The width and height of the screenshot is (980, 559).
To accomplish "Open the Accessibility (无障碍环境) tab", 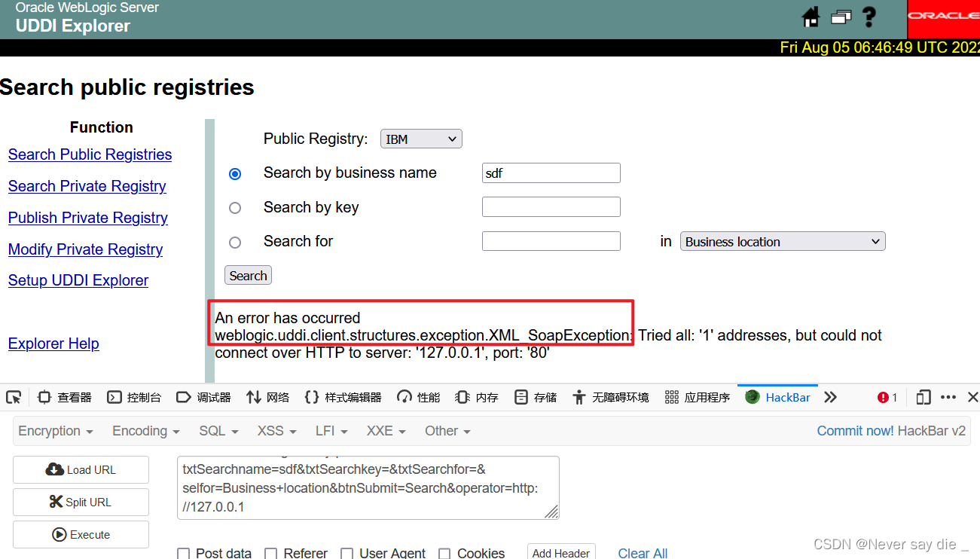I will point(610,397).
